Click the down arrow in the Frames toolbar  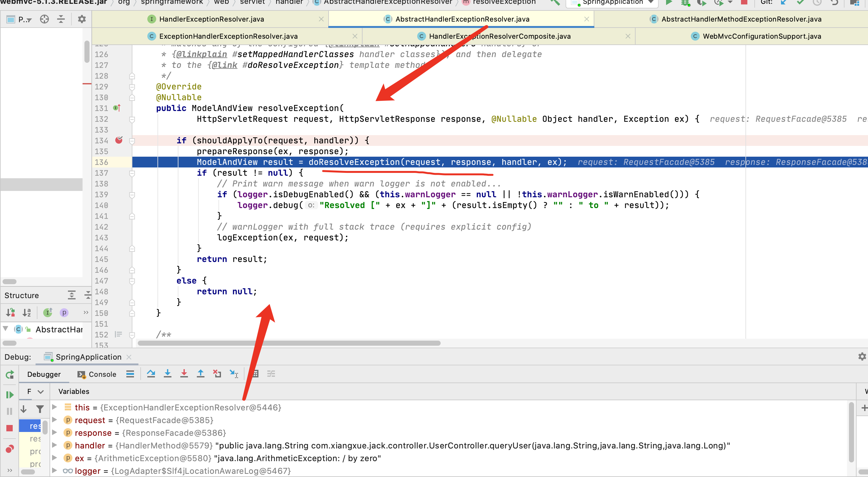23,409
